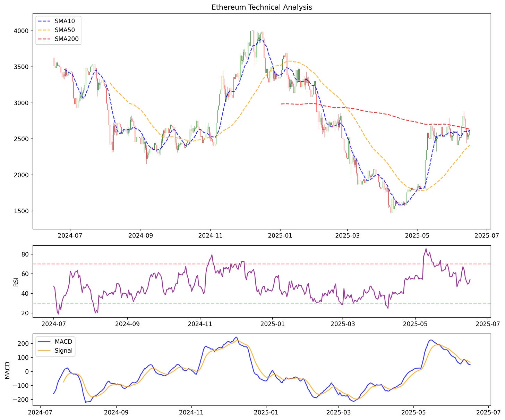Click the 2025-05 date under the RSI panel
505x420 pixels.
(415, 324)
